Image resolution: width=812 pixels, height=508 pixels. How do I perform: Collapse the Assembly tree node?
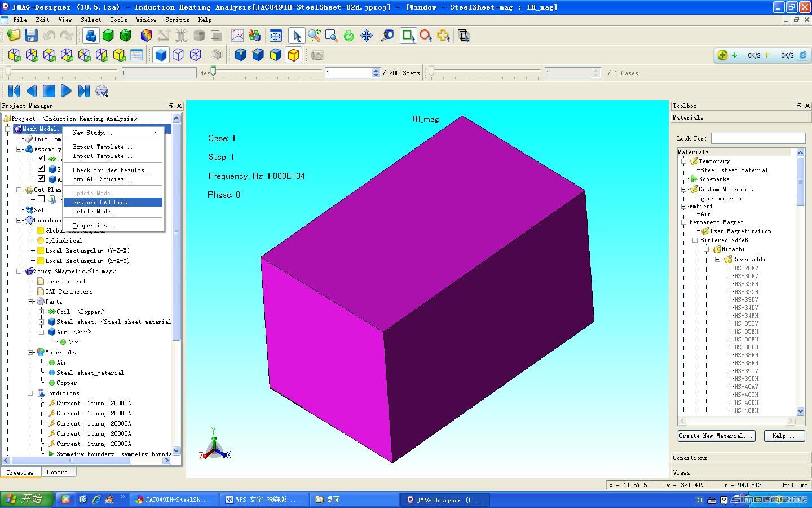coord(19,149)
